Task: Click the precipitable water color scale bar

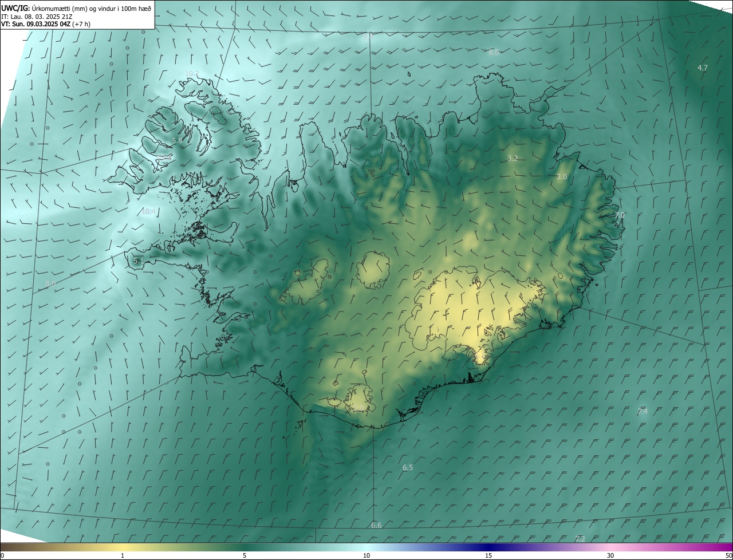Action: click(x=366, y=547)
